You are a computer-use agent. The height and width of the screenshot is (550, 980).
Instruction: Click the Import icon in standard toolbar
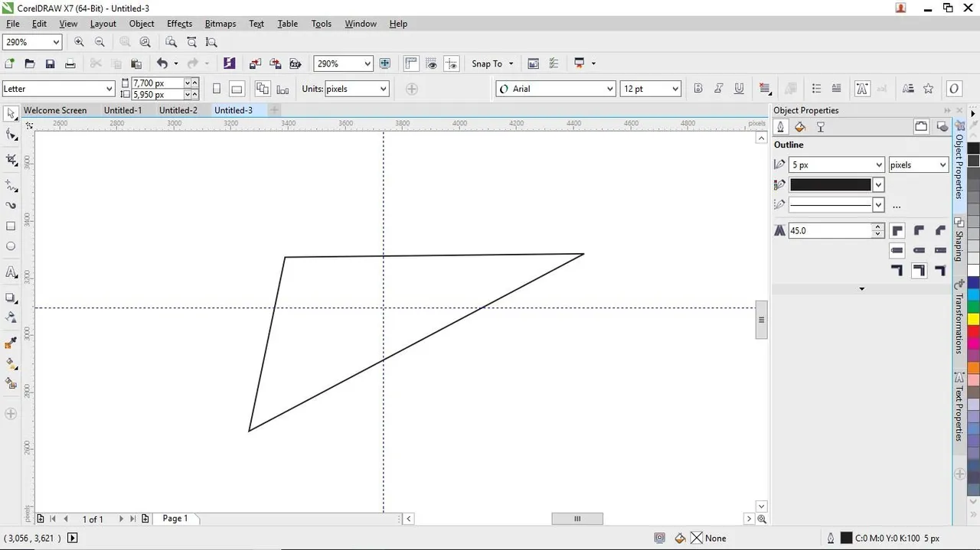click(x=255, y=63)
